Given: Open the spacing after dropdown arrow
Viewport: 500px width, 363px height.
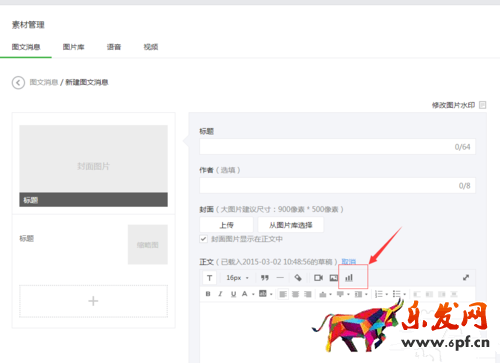Looking at the screenshot, I should [x=348, y=294].
